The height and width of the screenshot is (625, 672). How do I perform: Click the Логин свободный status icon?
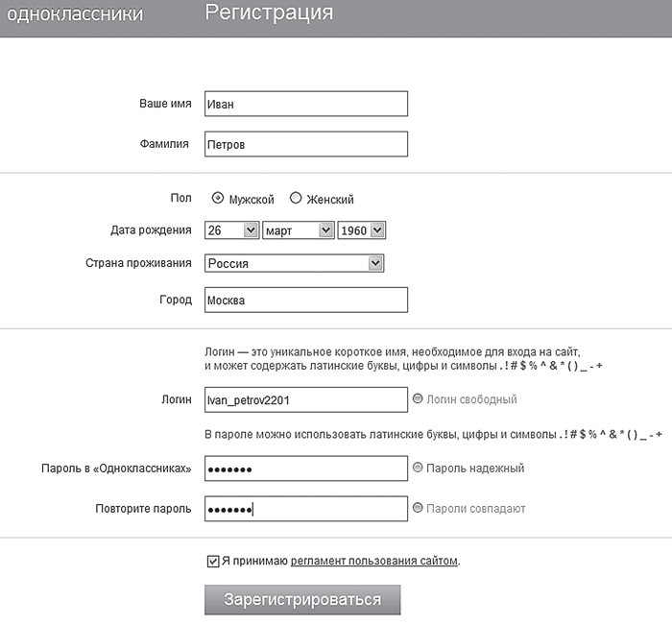coord(418,398)
